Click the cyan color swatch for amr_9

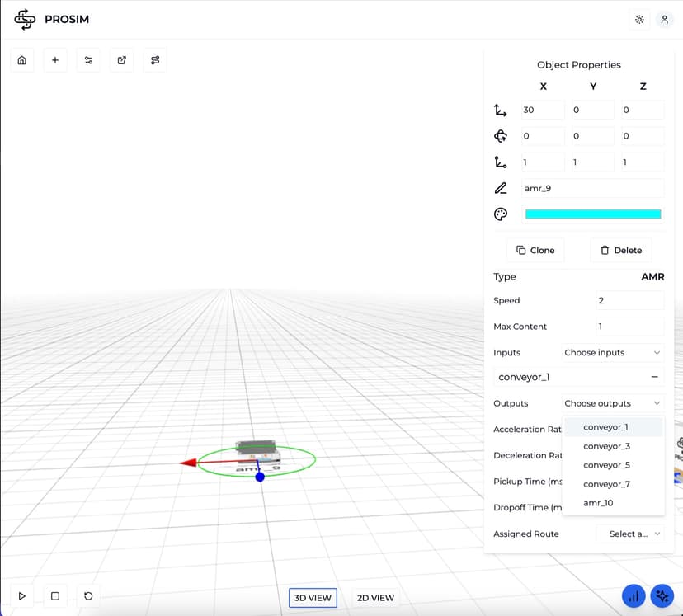593,214
